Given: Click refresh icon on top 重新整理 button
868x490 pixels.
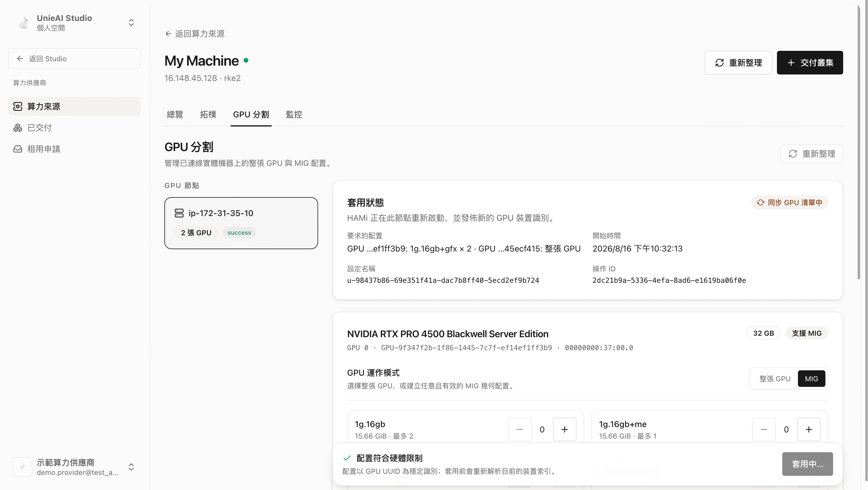Looking at the screenshot, I should [x=719, y=63].
